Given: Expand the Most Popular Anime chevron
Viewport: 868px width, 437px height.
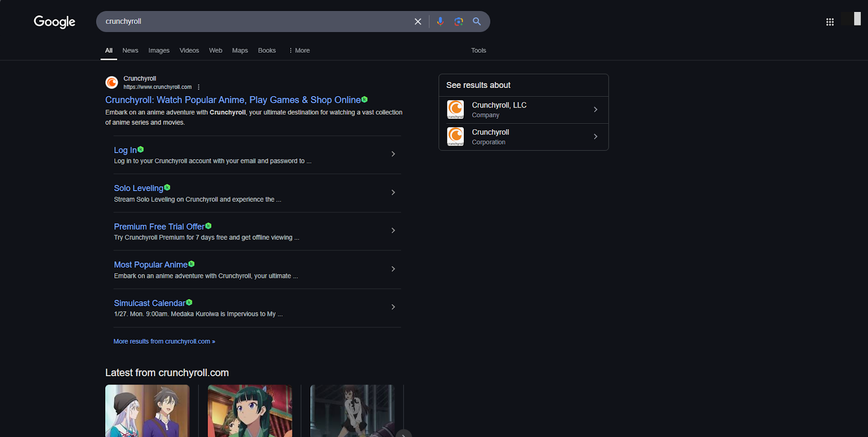Looking at the screenshot, I should 393,269.
